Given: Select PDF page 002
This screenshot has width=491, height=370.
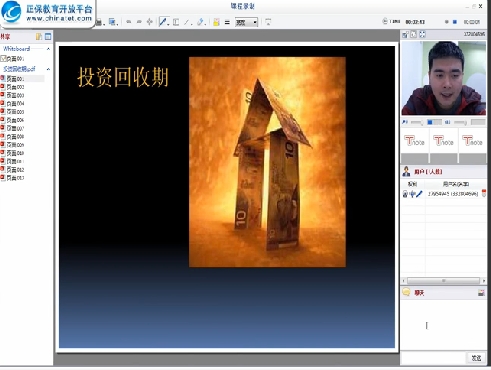Looking at the screenshot, I should 13,87.
